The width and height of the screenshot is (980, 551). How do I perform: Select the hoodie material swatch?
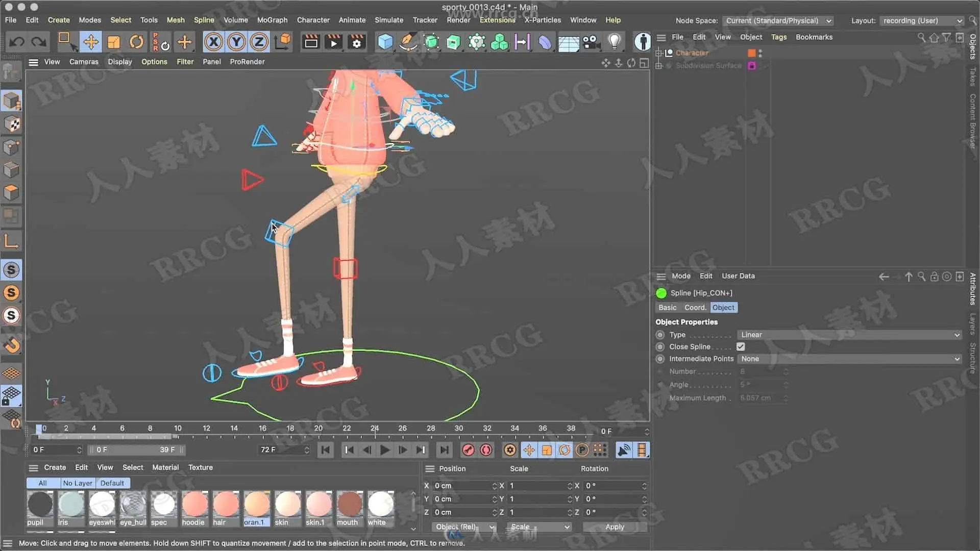194,505
